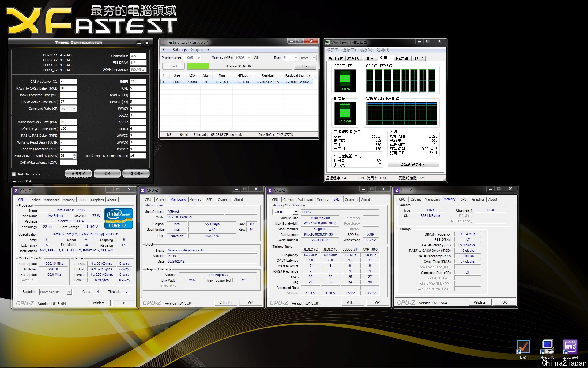Screen dimensions: 588x368
Task: Click the Intel Core i7 logo badge
Action: coord(119,218)
